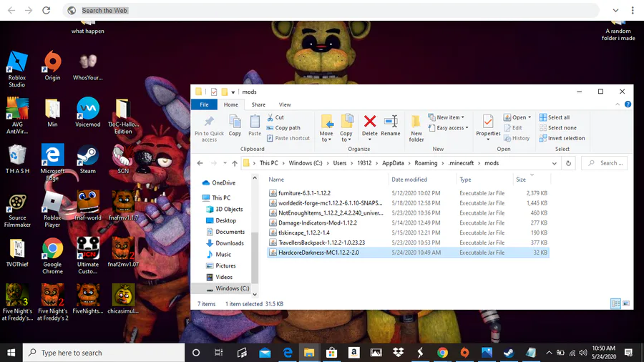
Task: Open Origin desktop shortcut
Action: coord(52,66)
